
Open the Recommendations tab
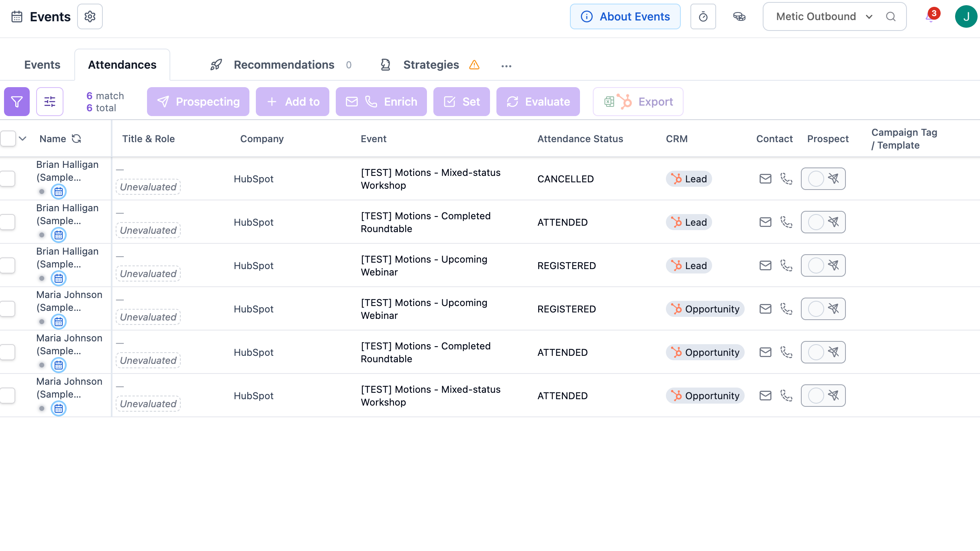click(x=281, y=65)
